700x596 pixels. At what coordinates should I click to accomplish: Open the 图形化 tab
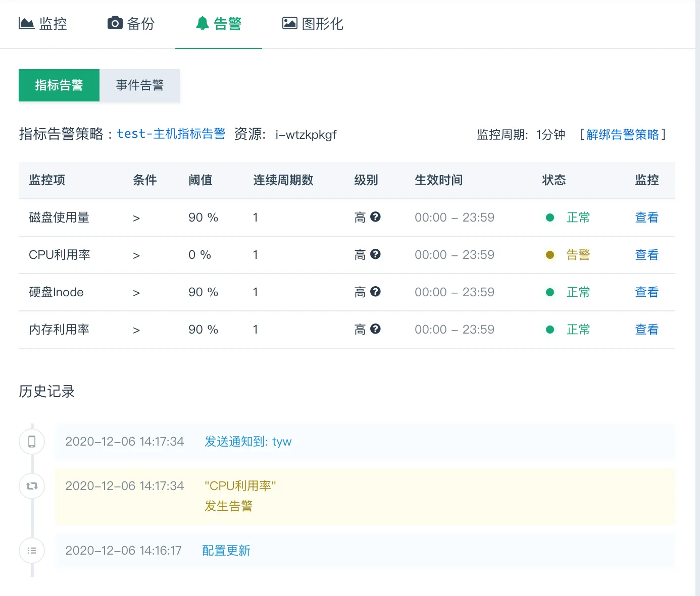point(313,24)
